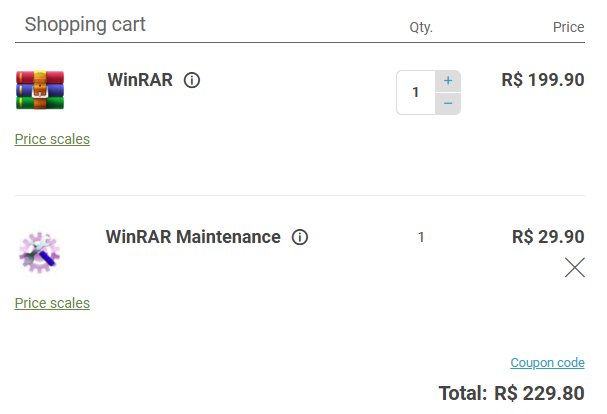Open the Coupon code link
Image resolution: width=607 pixels, height=414 pixels.
point(547,362)
